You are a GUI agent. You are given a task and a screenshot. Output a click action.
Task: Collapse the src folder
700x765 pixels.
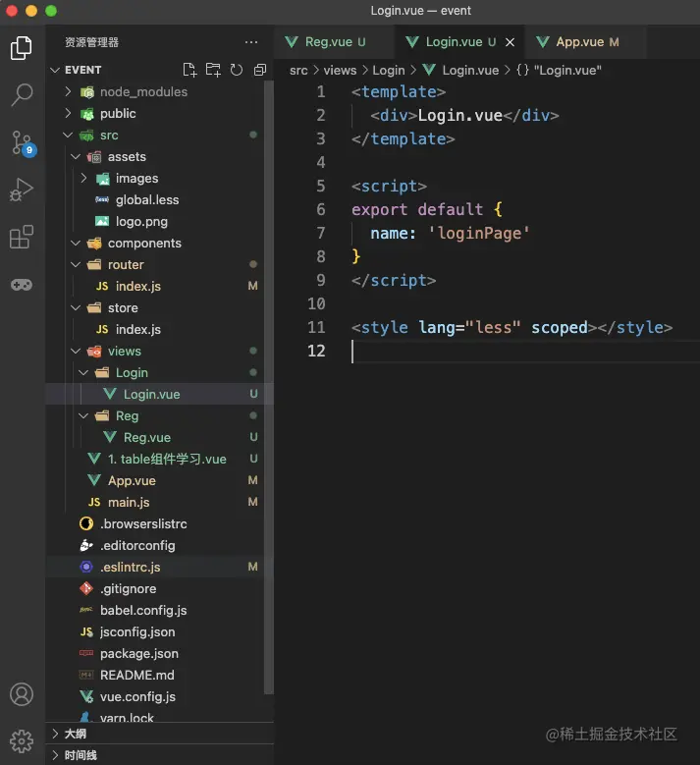[69, 135]
